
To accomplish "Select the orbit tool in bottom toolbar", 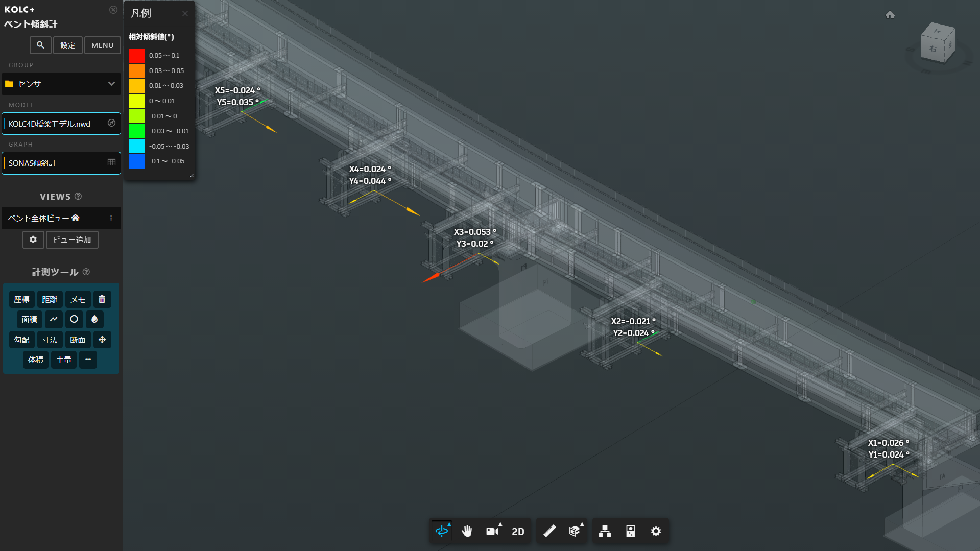I will click(x=442, y=531).
